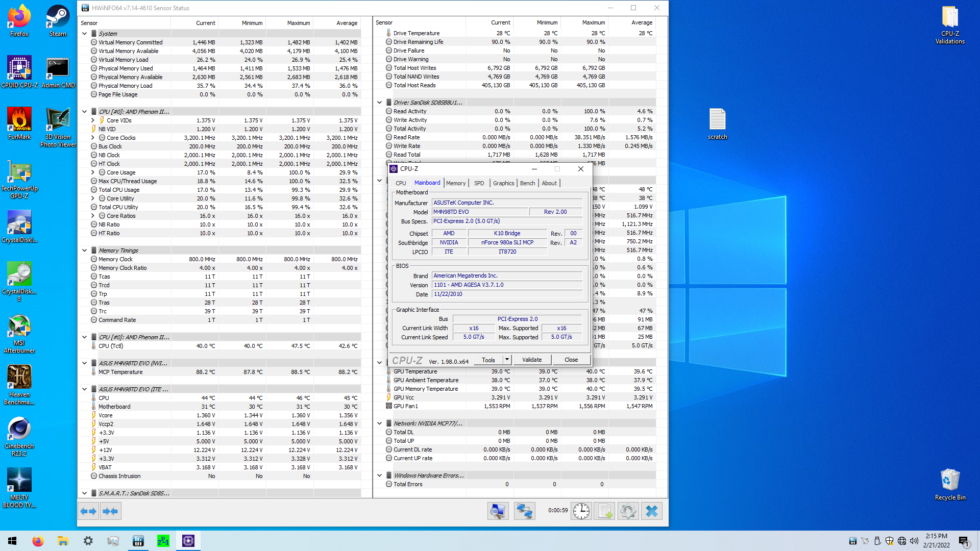
Task: Open the Recycle Bin
Action: click(x=950, y=484)
